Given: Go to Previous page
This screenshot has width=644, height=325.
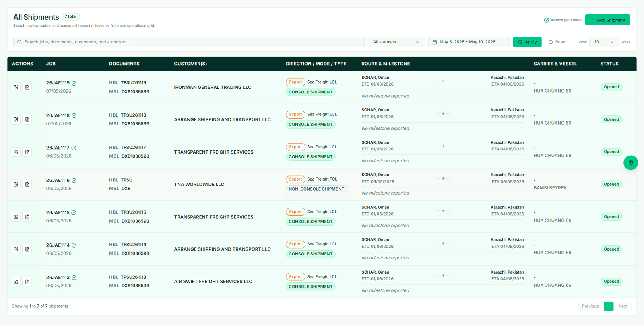Looking at the screenshot, I should coord(590,306).
